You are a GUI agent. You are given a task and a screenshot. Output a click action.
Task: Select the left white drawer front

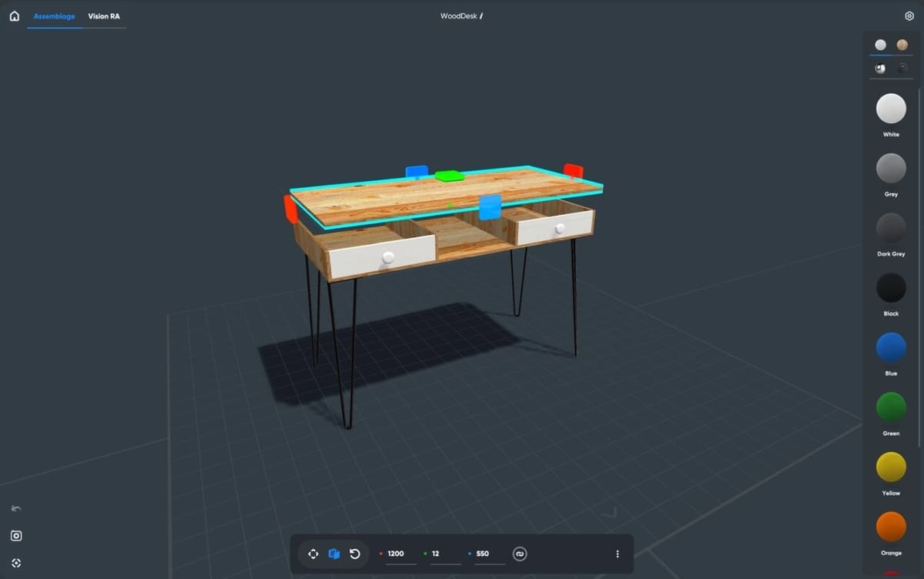point(382,257)
